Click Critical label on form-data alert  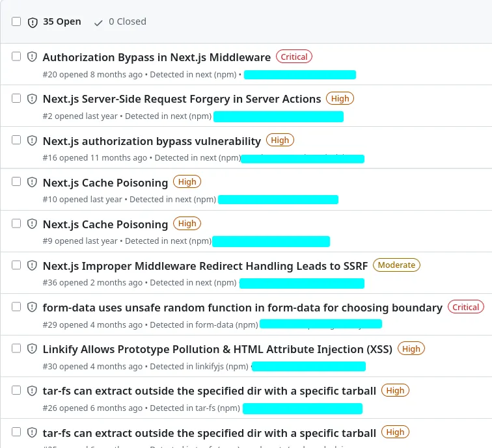coord(466,307)
